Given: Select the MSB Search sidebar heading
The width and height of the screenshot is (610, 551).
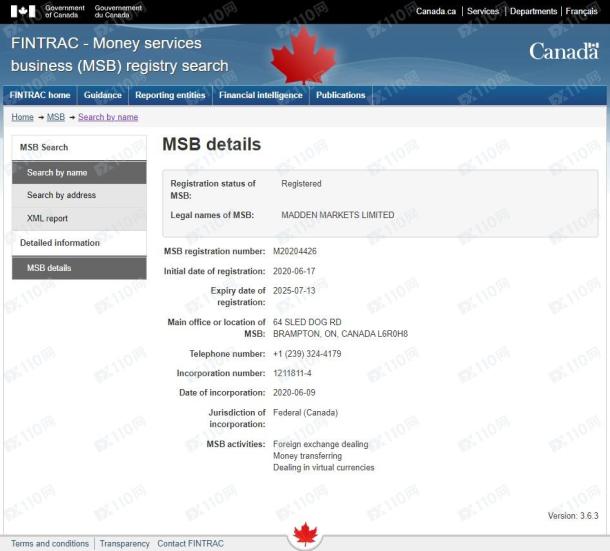Looking at the screenshot, I should (x=79, y=147).
